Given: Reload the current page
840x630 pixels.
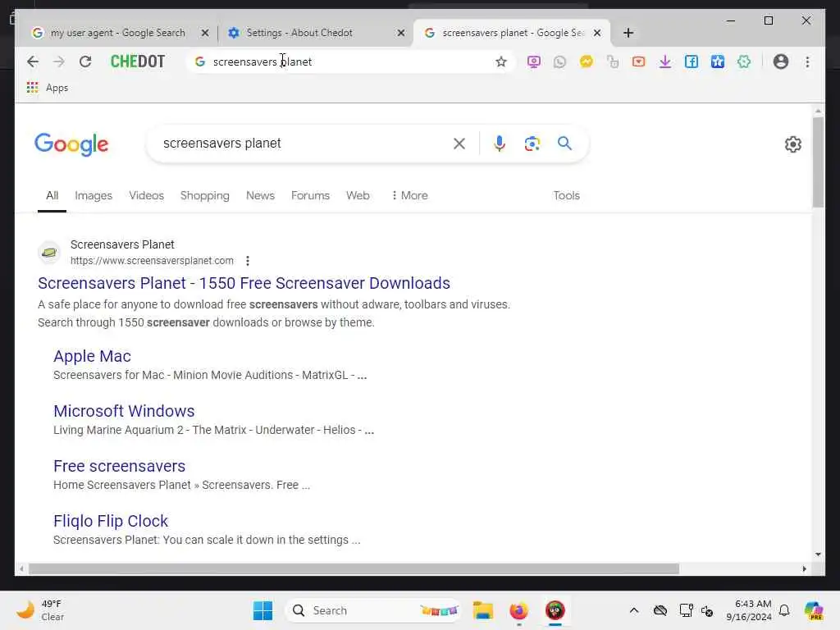Looking at the screenshot, I should click(85, 62).
